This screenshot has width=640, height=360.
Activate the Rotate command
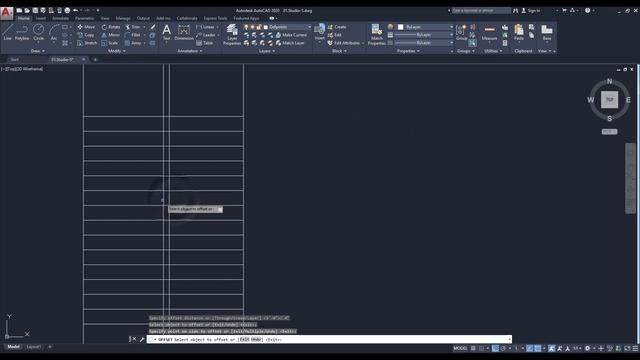111,27
